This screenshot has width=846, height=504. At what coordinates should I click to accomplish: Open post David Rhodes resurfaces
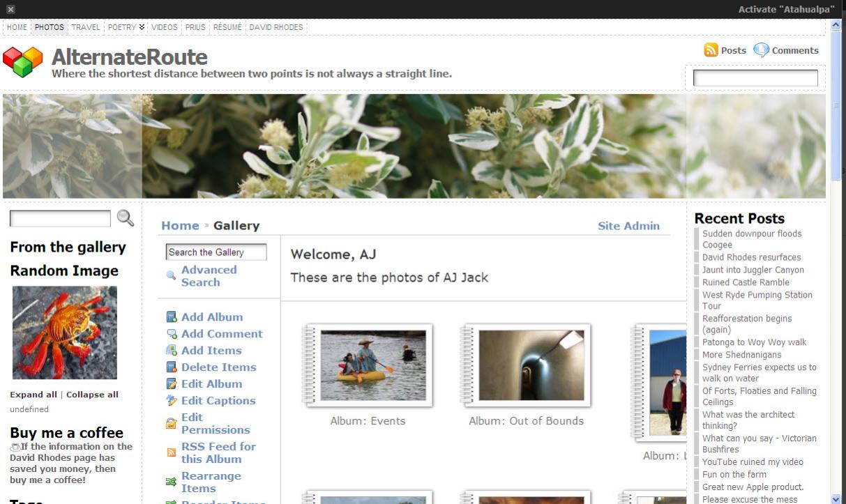click(x=752, y=257)
